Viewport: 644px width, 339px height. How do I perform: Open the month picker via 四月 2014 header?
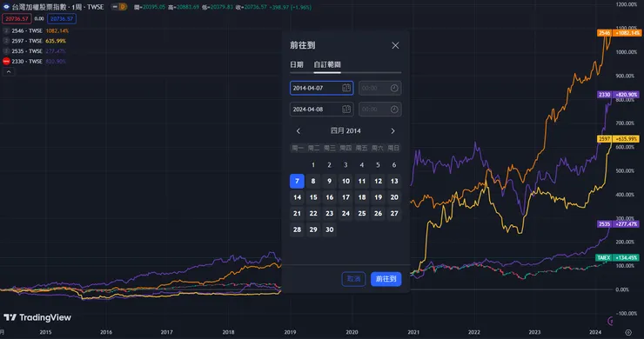click(345, 131)
